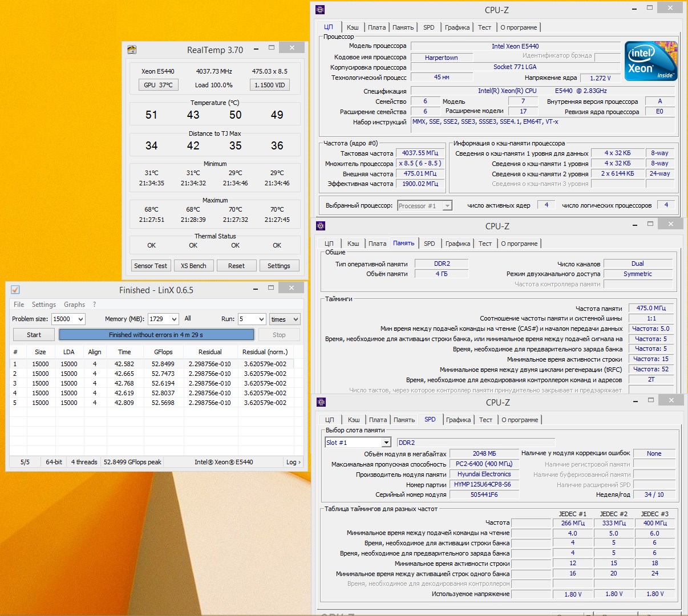Viewport: 688px width, 616px height.
Task: Expand the Slot #1 memory slot dropdown
Action: (x=386, y=443)
